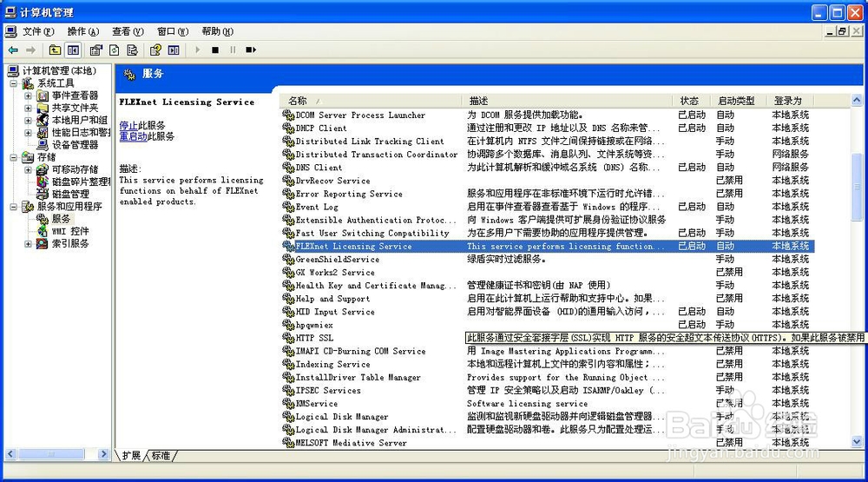Sort by the 名称 column header
The width and height of the screenshot is (868, 482).
tap(371, 100)
